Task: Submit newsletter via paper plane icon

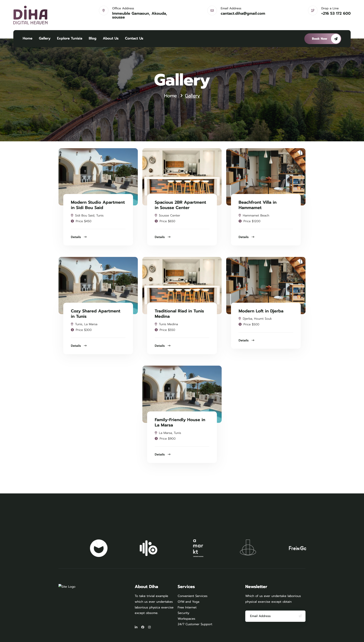Action: point(300,616)
